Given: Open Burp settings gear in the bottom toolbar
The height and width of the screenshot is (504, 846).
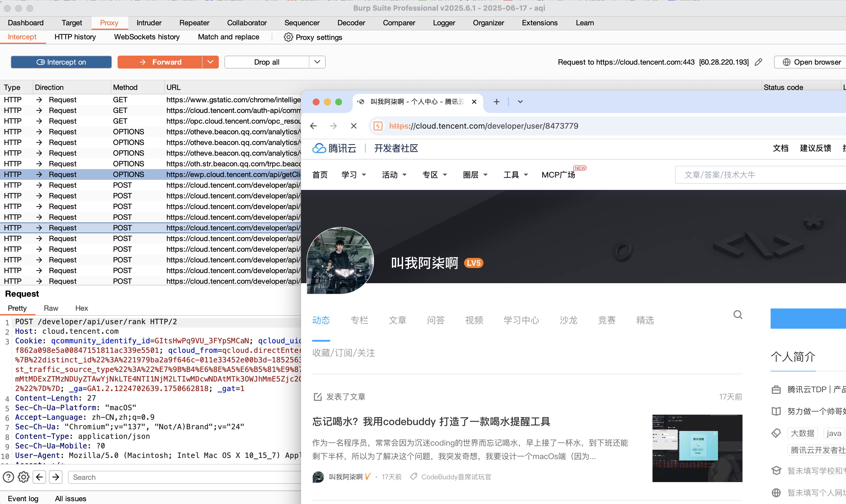Looking at the screenshot, I should click(23, 477).
